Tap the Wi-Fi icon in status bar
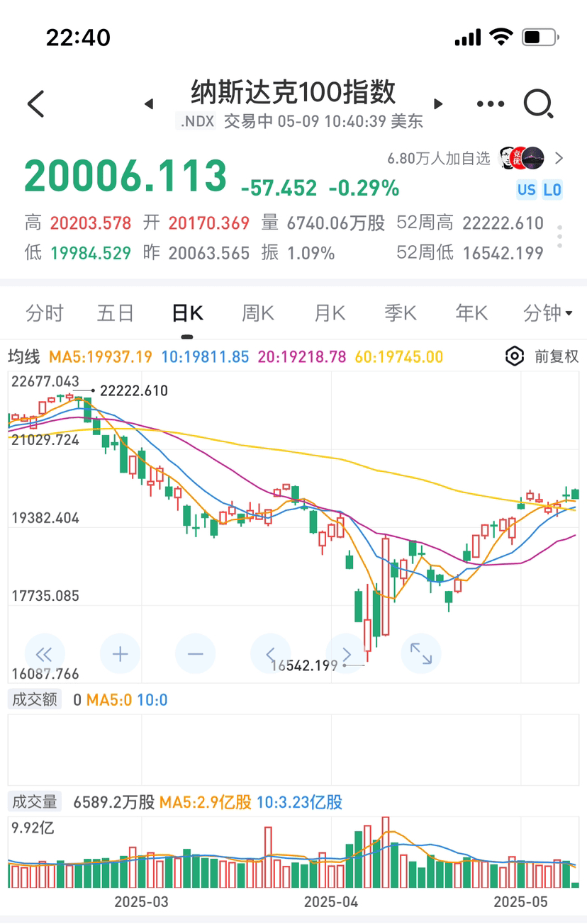This screenshot has height=924, width=587. click(501, 37)
